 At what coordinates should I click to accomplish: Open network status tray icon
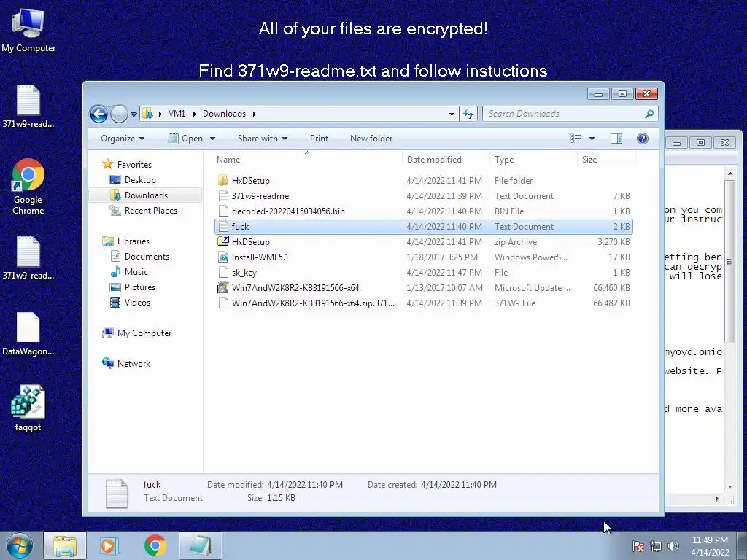coord(656,546)
